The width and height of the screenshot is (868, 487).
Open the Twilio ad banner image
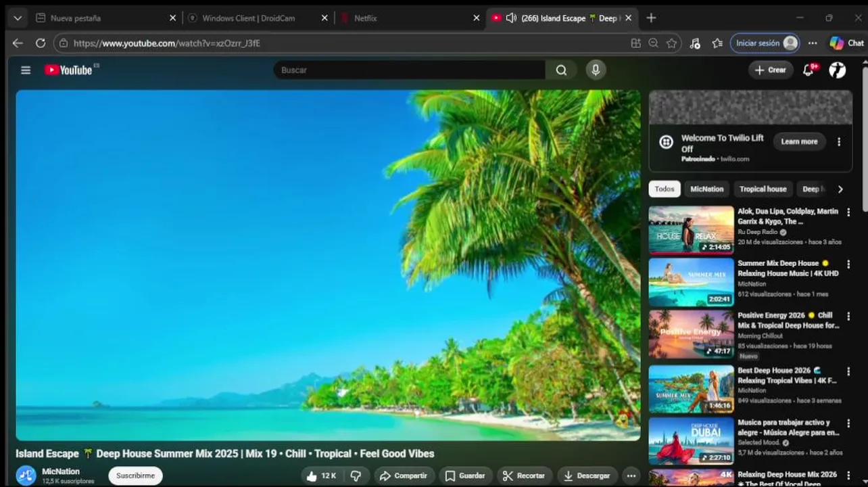pyautogui.click(x=750, y=108)
